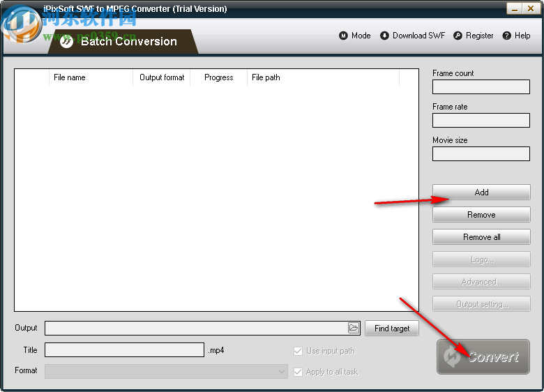Click the Progress column header
544x392 pixels.
click(x=218, y=77)
